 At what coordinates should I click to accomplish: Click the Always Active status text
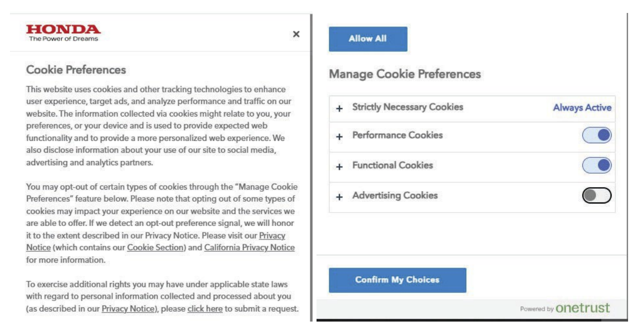click(x=582, y=108)
